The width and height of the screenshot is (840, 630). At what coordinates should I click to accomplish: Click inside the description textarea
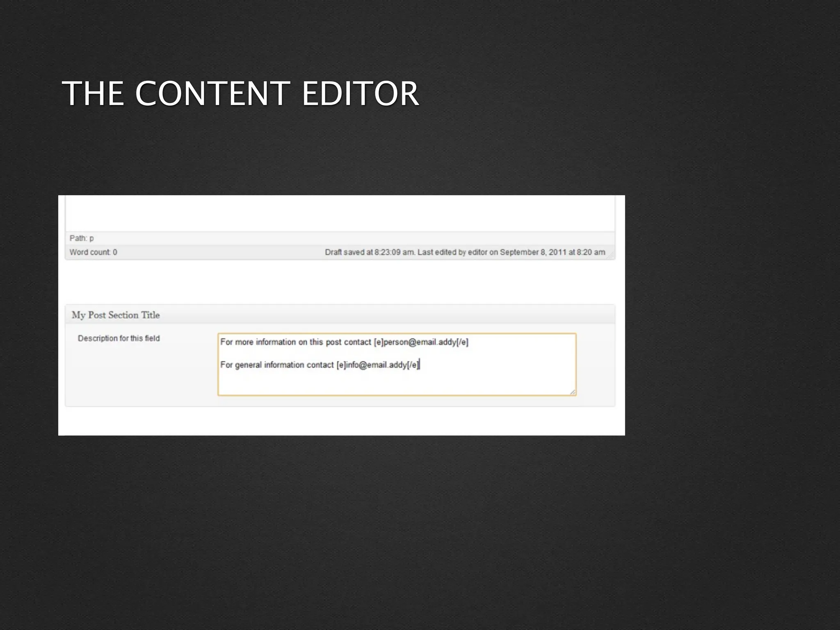pyautogui.click(x=397, y=364)
